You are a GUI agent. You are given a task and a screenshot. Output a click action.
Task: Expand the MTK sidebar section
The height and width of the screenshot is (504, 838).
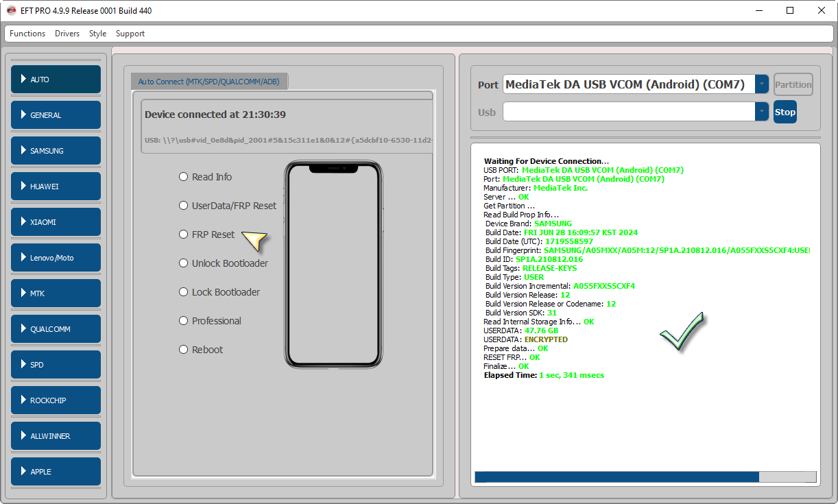tap(56, 293)
